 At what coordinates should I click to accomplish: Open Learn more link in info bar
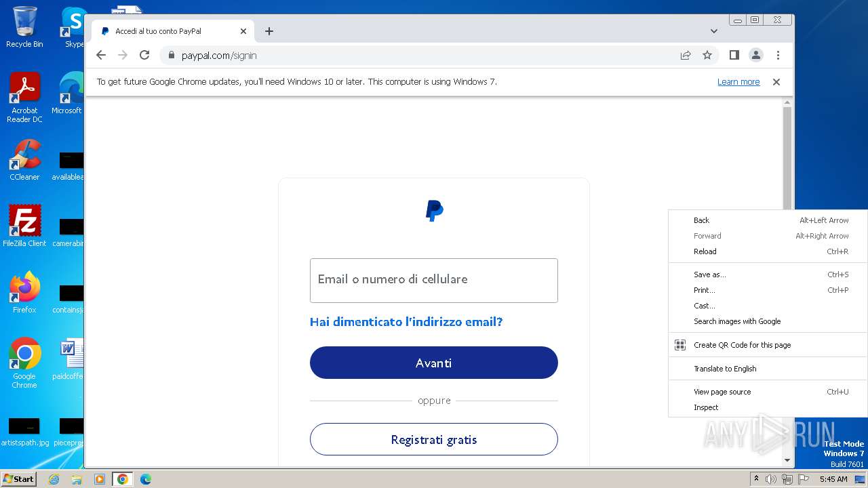[x=738, y=82]
